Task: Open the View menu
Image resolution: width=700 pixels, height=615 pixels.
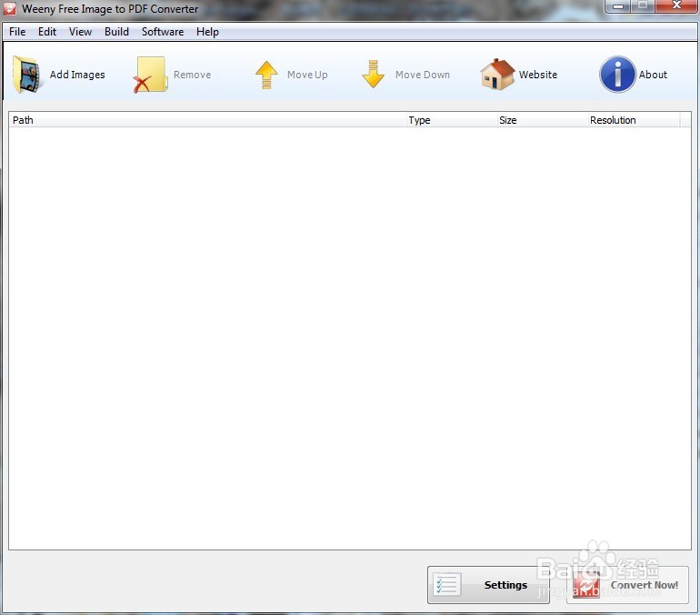Action: 80,32
